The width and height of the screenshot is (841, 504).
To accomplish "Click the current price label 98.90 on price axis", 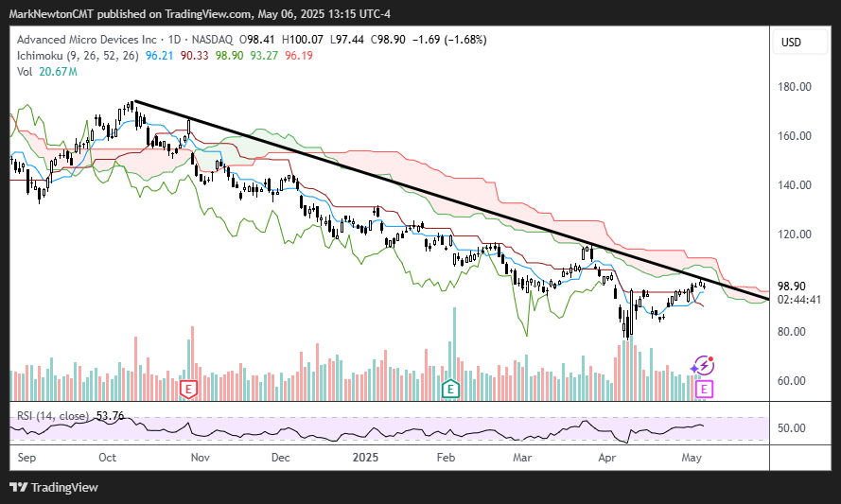I will point(792,287).
